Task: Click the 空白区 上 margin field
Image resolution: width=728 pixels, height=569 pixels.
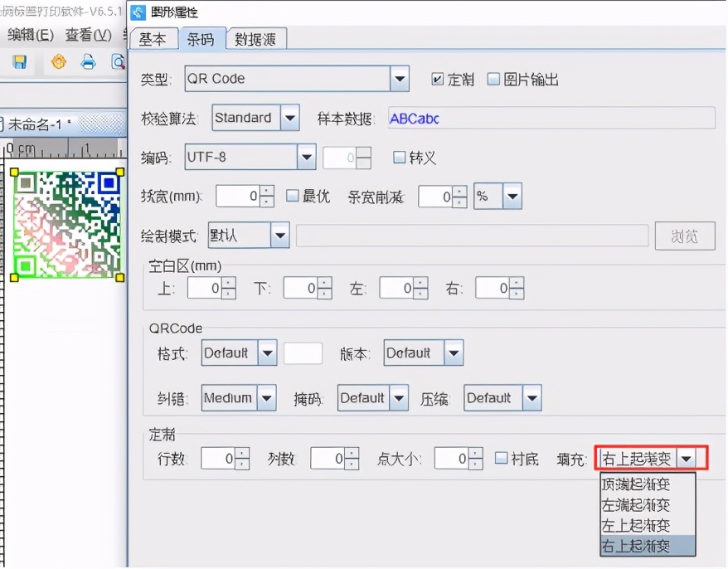Action: [x=204, y=289]
